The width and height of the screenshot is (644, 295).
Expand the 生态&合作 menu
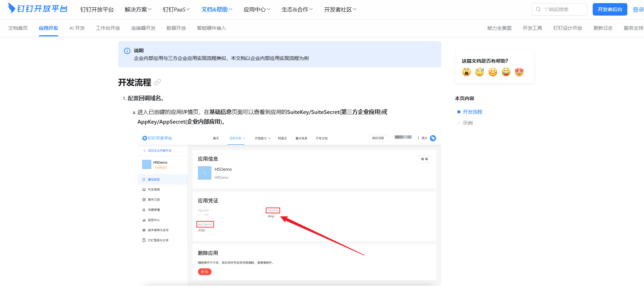297,9
